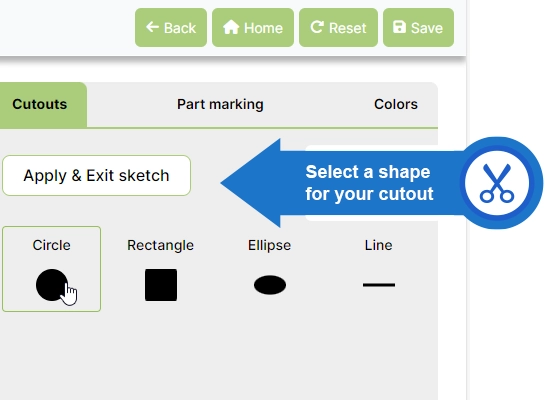Switch to the Cutouts tab
The height and width of the screenshot is (400, 550).
[x=40, y=104]
